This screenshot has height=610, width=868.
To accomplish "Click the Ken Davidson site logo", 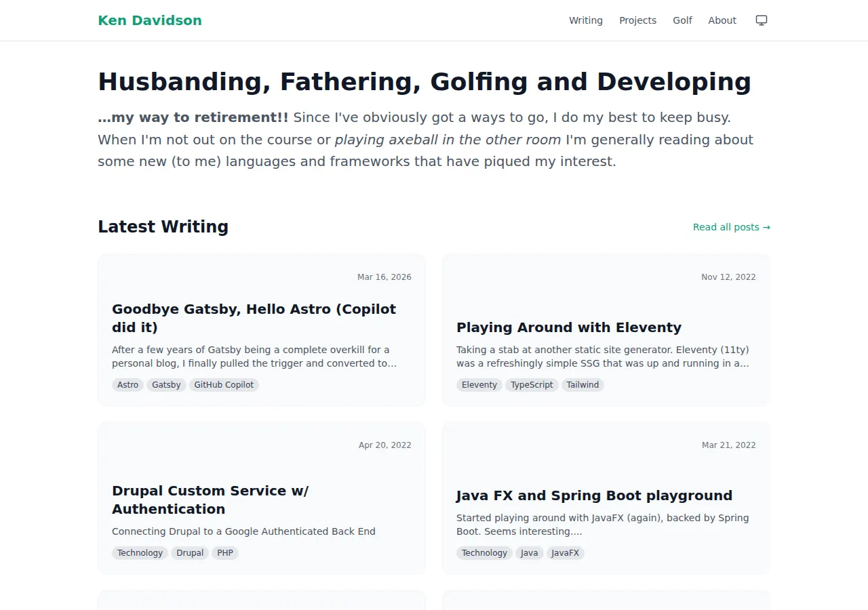I will point(149,20).
